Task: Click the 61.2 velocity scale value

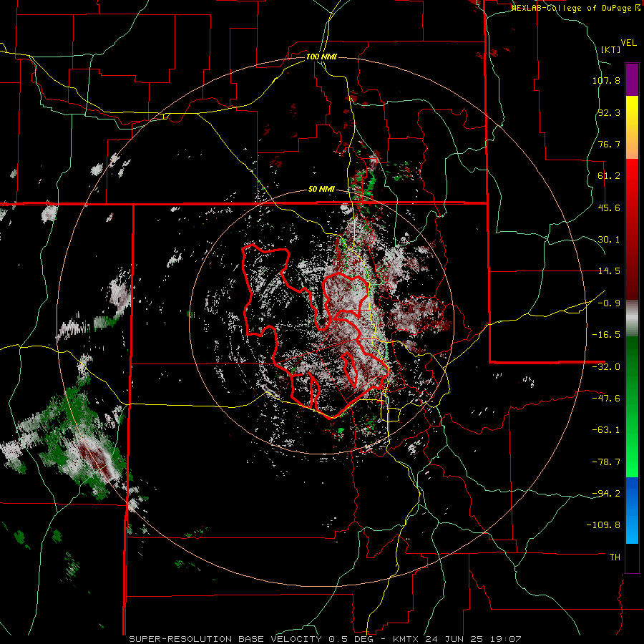Action: tap(609, 176)
